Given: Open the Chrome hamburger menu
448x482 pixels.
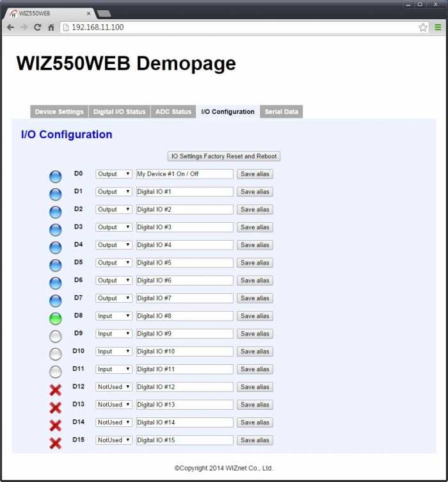Looking at the screenshot, I should 438,28.
